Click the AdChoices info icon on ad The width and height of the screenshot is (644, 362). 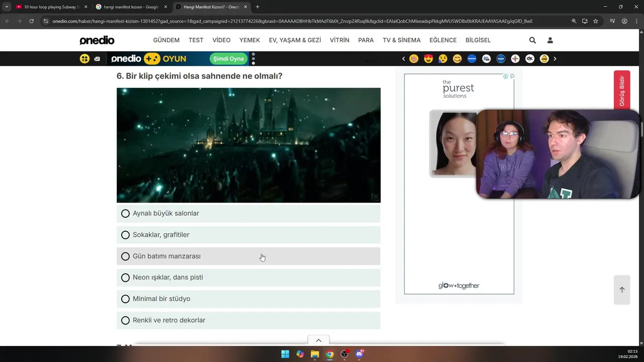coord(506,76)
